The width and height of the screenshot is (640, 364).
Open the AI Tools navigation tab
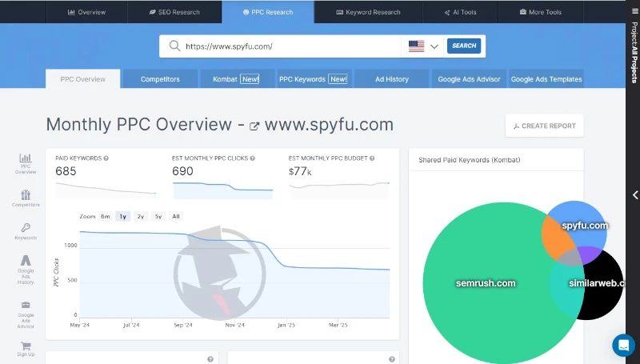pos(460,12)
